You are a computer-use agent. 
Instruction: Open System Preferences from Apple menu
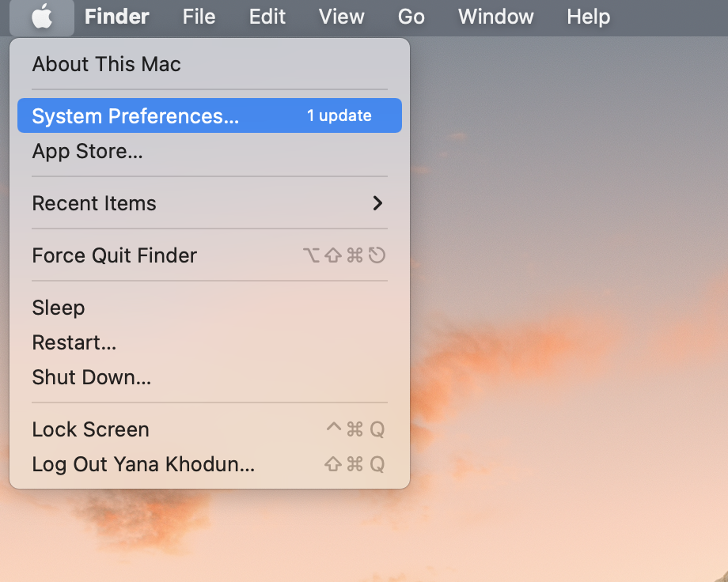(210, 115)
